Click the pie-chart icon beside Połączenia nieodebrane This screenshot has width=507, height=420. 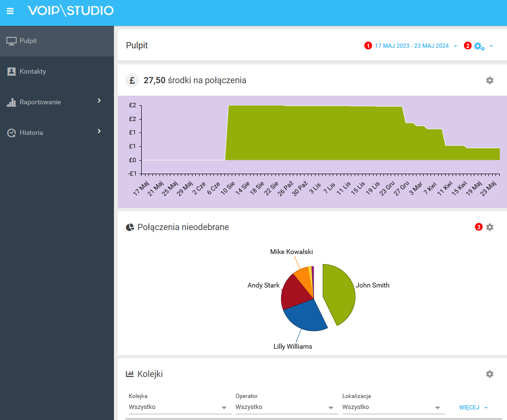coord(130,227)
